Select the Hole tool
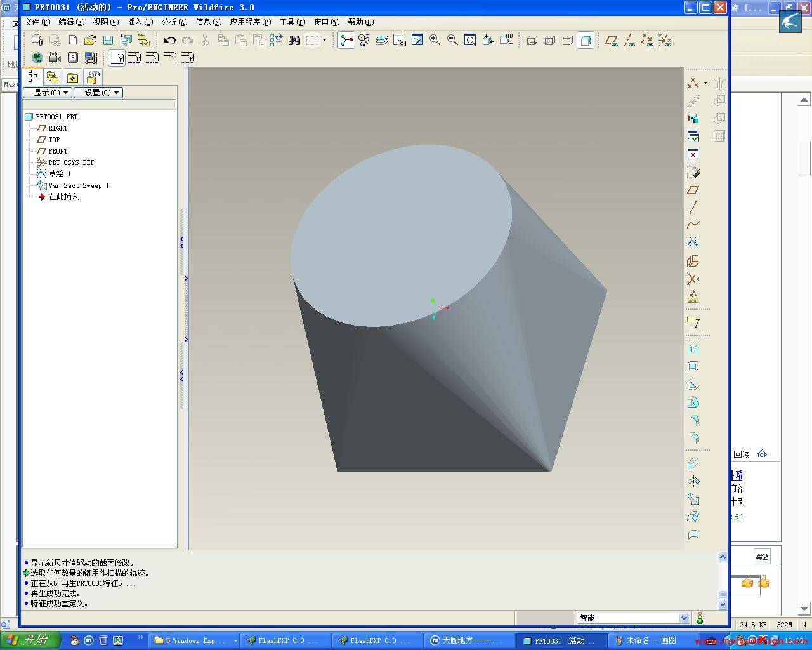Screen dimensions: 812x650 693,348
